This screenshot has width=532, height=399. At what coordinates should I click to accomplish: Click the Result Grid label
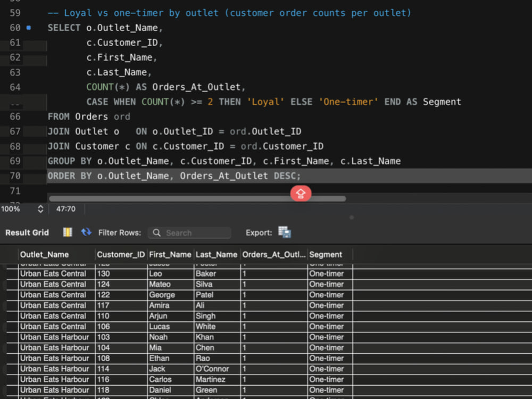[x=27, y=233]
